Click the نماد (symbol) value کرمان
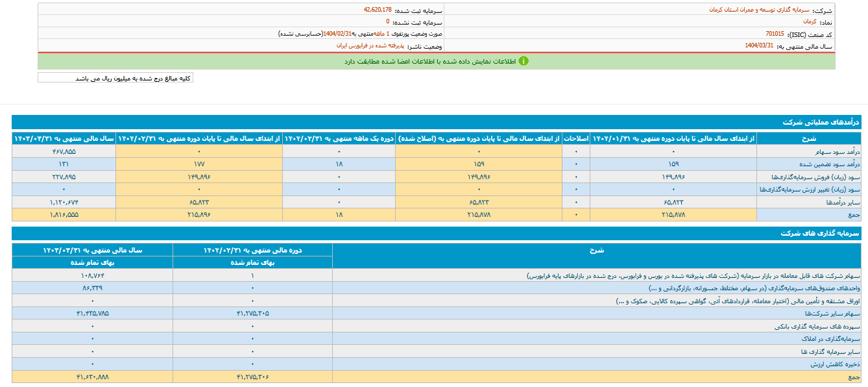The height and width of the screenshot is (387, 868). pyautogui.click(x=809, y=21)
